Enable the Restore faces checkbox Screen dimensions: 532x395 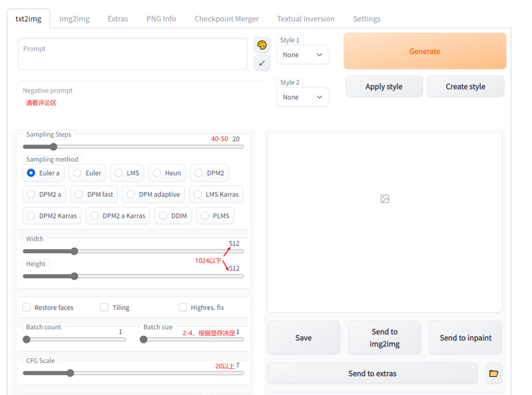tap(26, 308)
